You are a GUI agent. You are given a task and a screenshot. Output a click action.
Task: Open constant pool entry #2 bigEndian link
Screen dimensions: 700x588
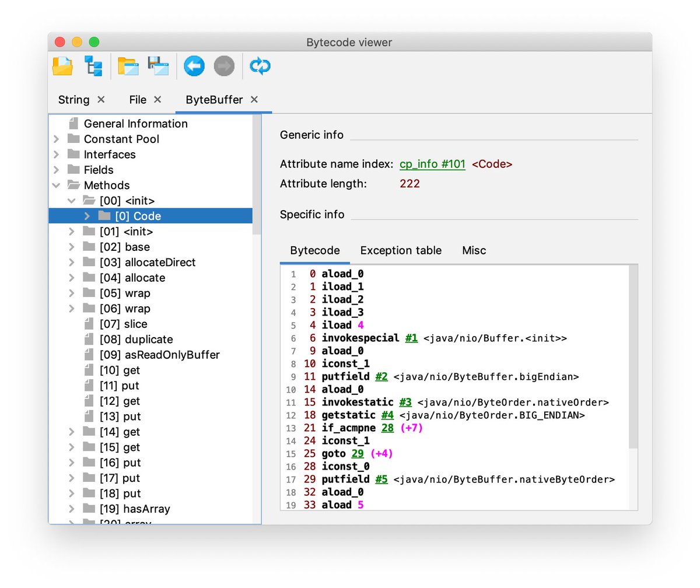382,376
